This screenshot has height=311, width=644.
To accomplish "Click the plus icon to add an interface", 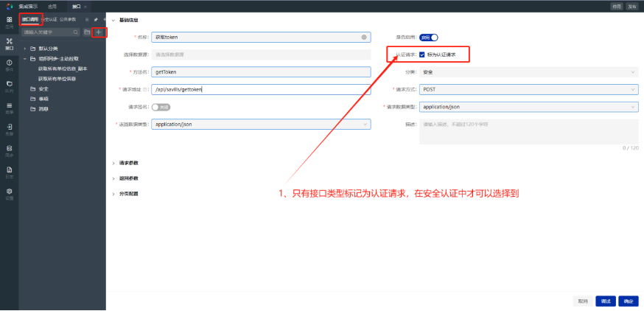I will 99,32.
